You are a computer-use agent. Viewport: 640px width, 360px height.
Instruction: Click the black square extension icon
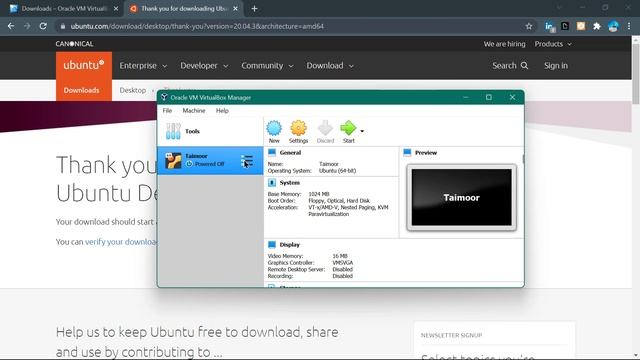pos(565,26)
